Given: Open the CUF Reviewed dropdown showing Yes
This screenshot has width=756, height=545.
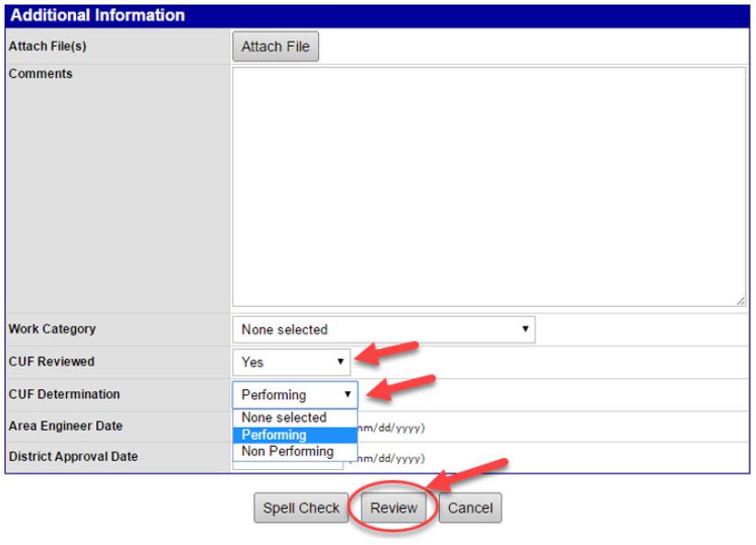Looking at the screenshot, I should tap(290, 362).
